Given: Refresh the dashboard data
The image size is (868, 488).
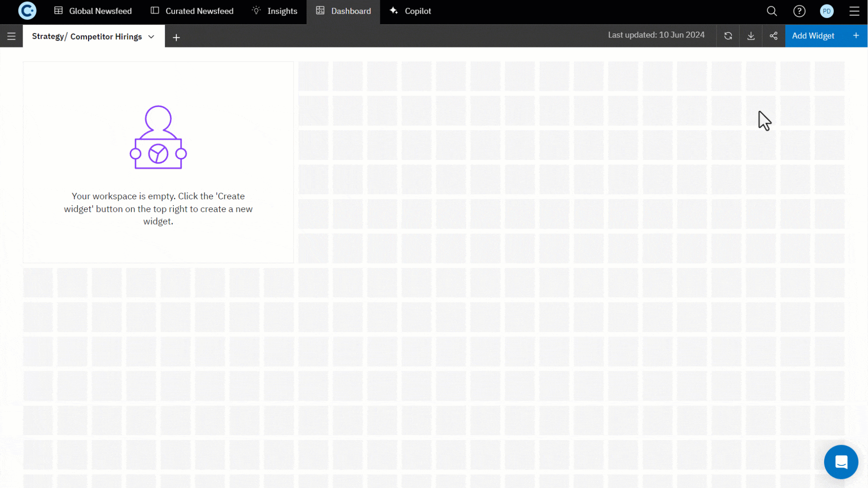Looking at the screenshot, I should click(728, 36).
